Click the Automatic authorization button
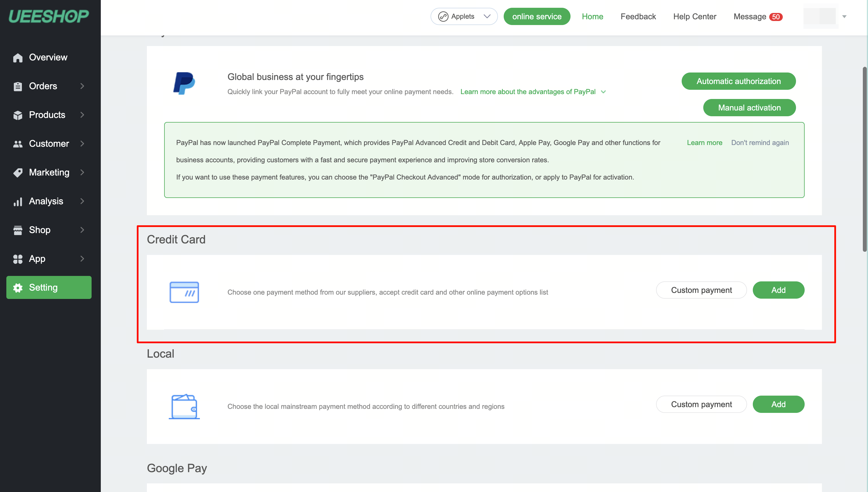 [x=738, y=81]
